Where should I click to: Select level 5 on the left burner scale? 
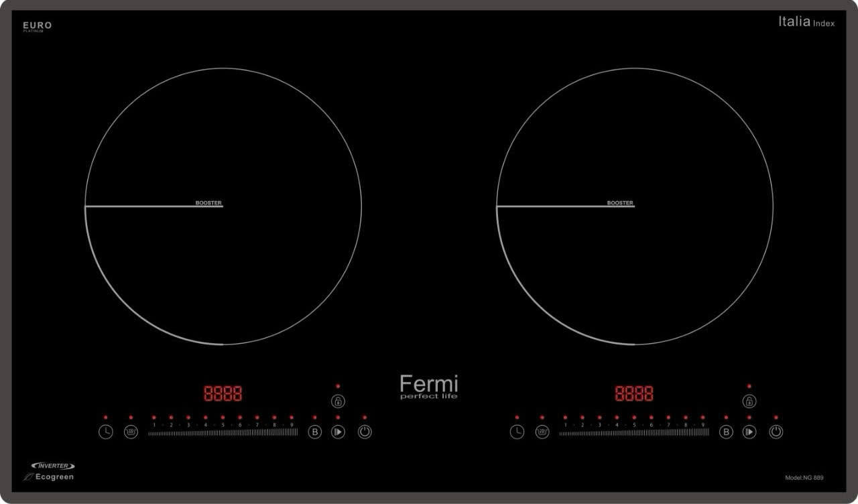tap(223, 425)
